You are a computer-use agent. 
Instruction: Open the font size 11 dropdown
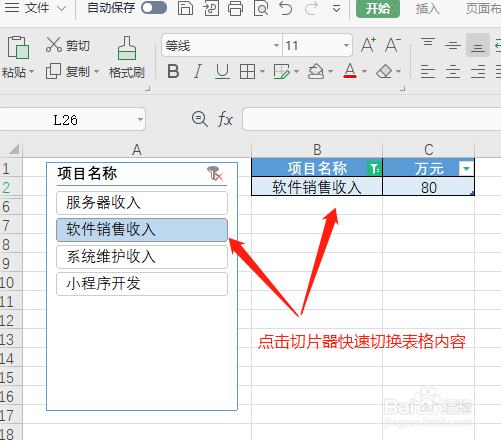click(x=346, y=45)
